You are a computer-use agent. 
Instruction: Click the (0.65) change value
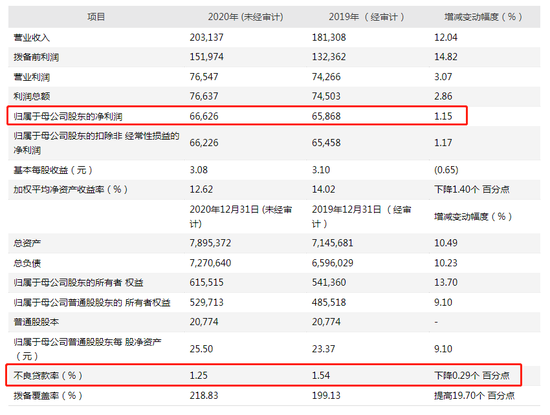(x=446, y=170)
